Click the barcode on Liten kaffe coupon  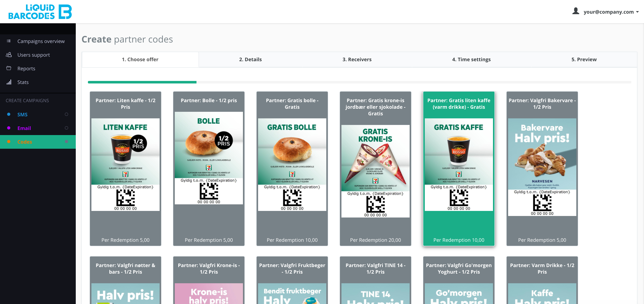(x=126, y=198)
